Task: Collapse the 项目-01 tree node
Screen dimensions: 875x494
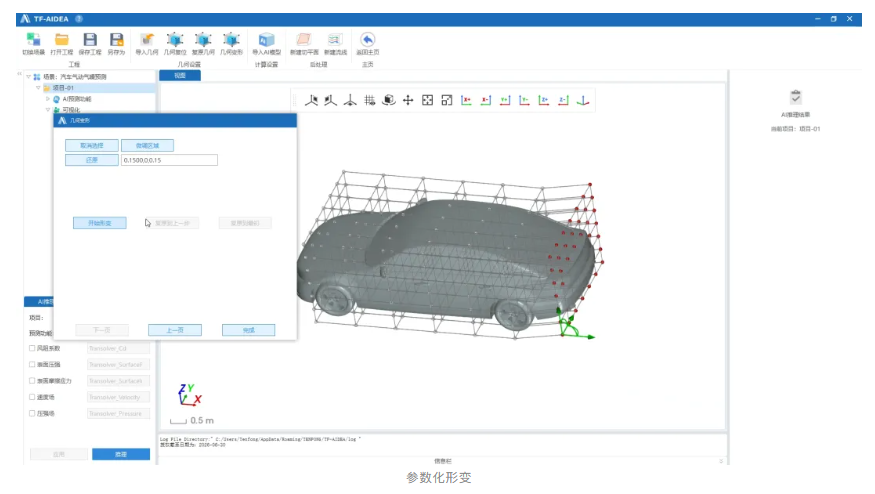Action: (x=38, y=88)
